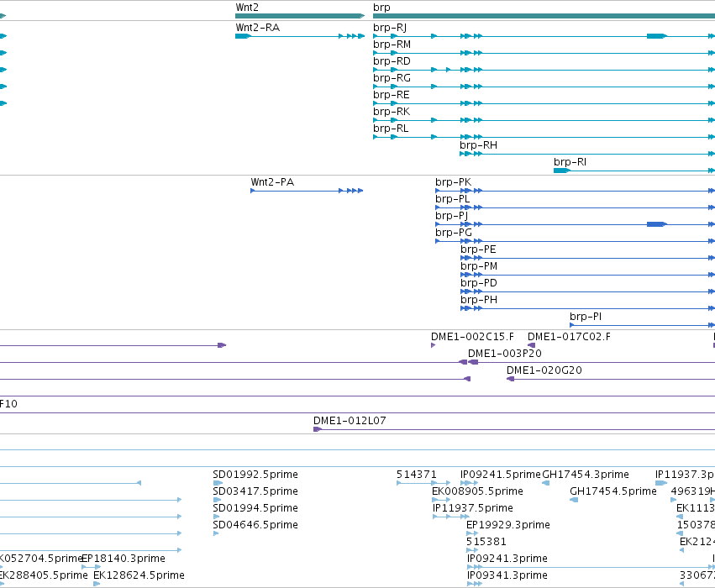Select transcript brp-RH label
The width and height of the screenshot is (715, 588).
pos(478,146)
